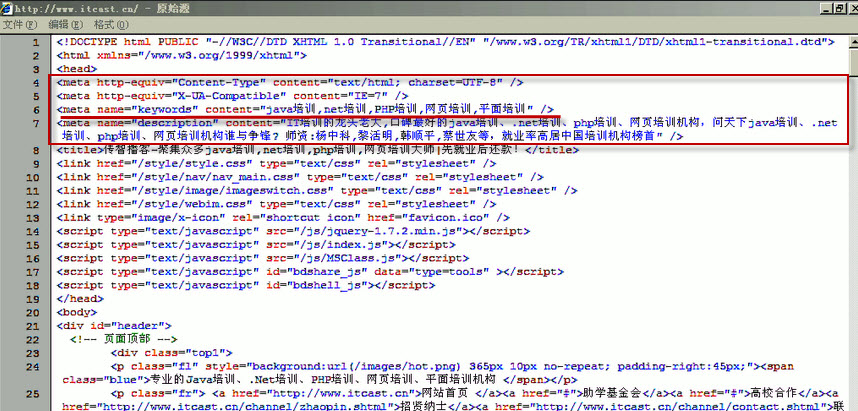Click the /style/image/imageswitch.css link line
Viewport: 858px width, 411px height.
(x=317, y=190)
